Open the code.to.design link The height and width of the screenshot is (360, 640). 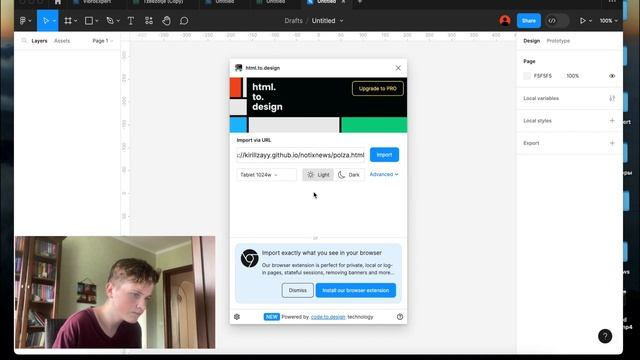point(328,317)
